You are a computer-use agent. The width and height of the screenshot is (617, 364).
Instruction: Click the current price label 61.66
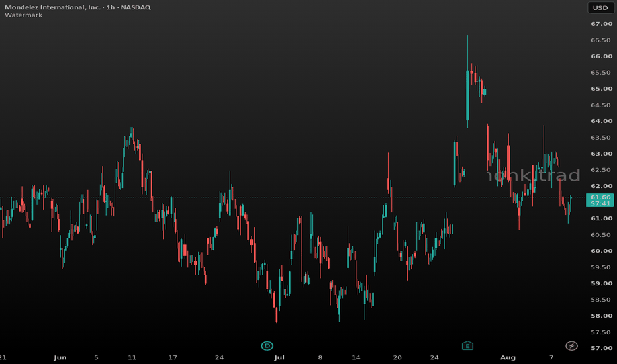coord(600,197)
